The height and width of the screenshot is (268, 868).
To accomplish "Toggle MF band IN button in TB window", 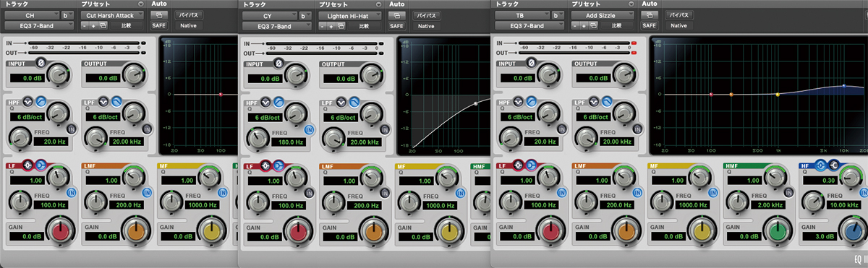I will coord(713,193).
